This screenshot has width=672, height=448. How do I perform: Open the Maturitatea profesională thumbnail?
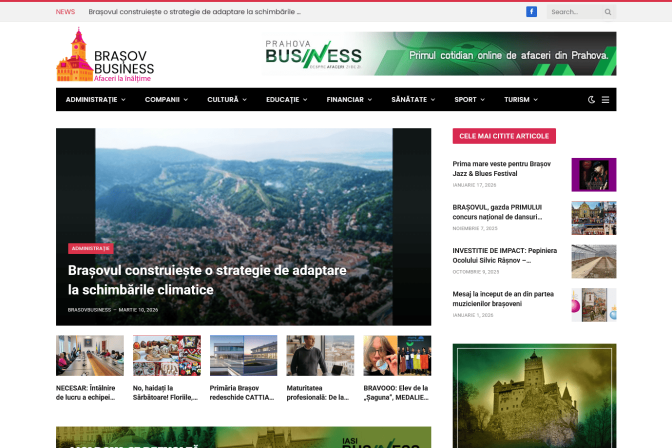(x=320, y=355)
